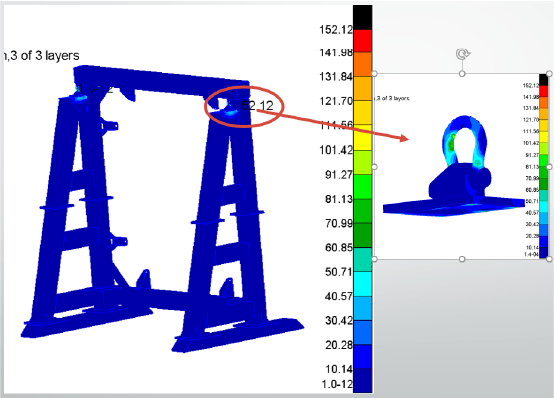554x398 pixels.
Task: Click the red swatch beside 141.98 in large legend
Action: pos(363,41)
